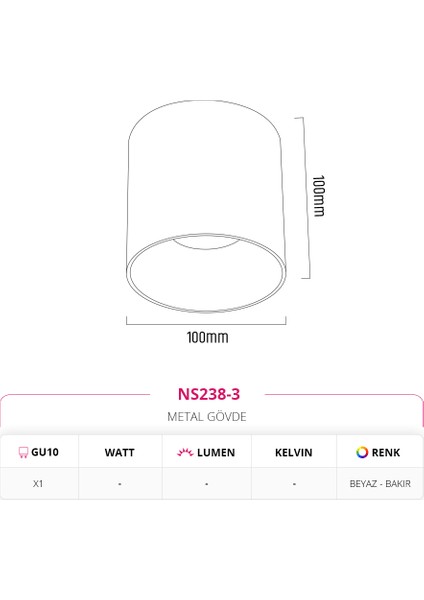Select the RENK column header label
The height and width of the screenshot is (600, 424).
point(386,452)
